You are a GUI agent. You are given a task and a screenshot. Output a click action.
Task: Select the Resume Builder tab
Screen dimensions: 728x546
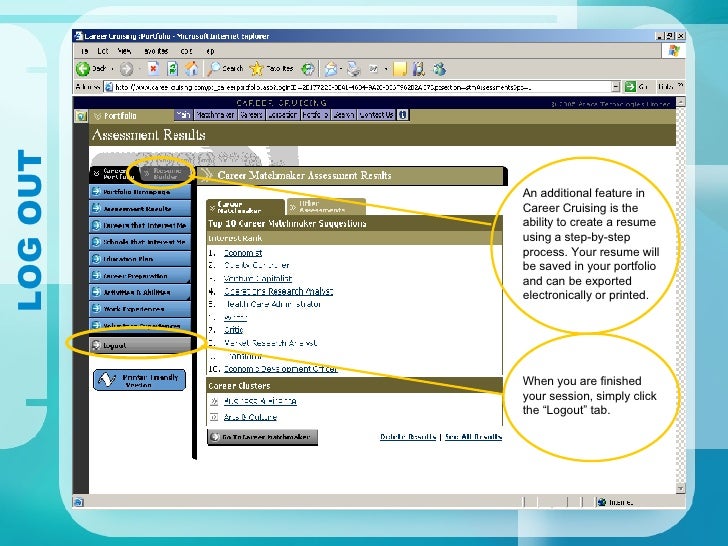tap(166, 174)
